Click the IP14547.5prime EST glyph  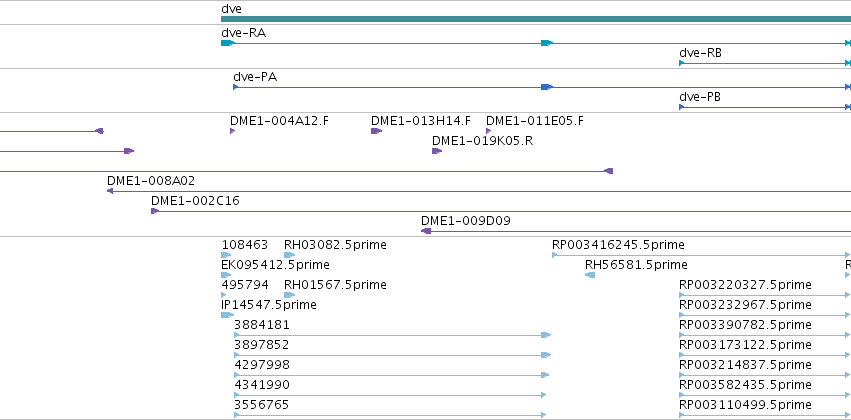(x=227, y=315)
